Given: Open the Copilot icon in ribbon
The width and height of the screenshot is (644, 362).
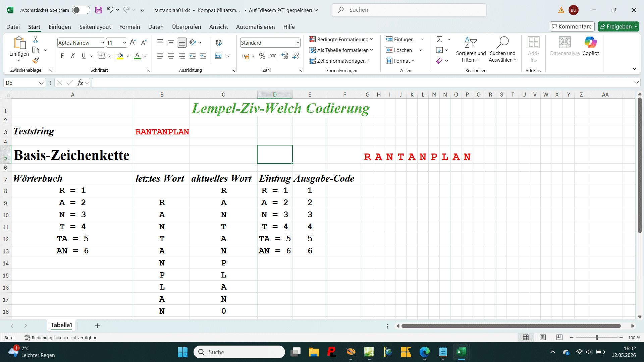Looking at the screenshot, I should coord(590,46).
